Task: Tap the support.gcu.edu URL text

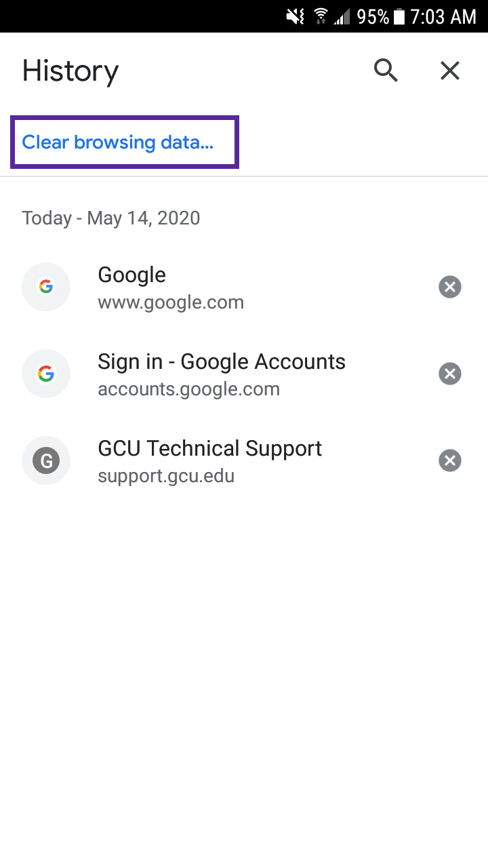Action: (x=166, y=476)
